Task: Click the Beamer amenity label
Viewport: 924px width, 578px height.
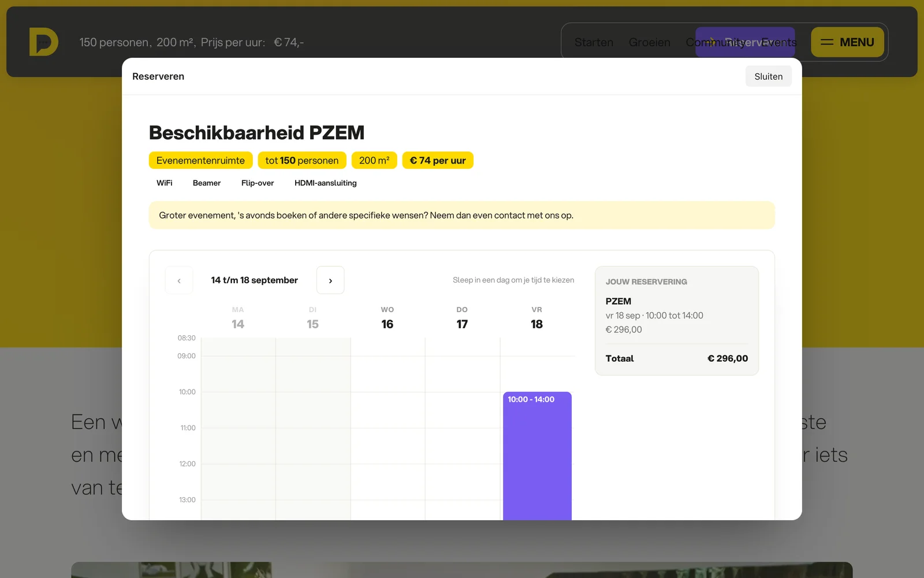Action: tap(207, 183)
